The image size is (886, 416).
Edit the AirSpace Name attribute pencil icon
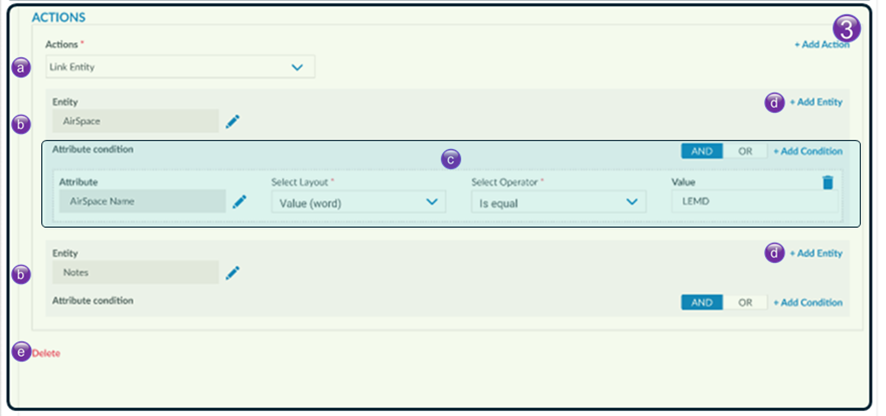tap(239, 202)
